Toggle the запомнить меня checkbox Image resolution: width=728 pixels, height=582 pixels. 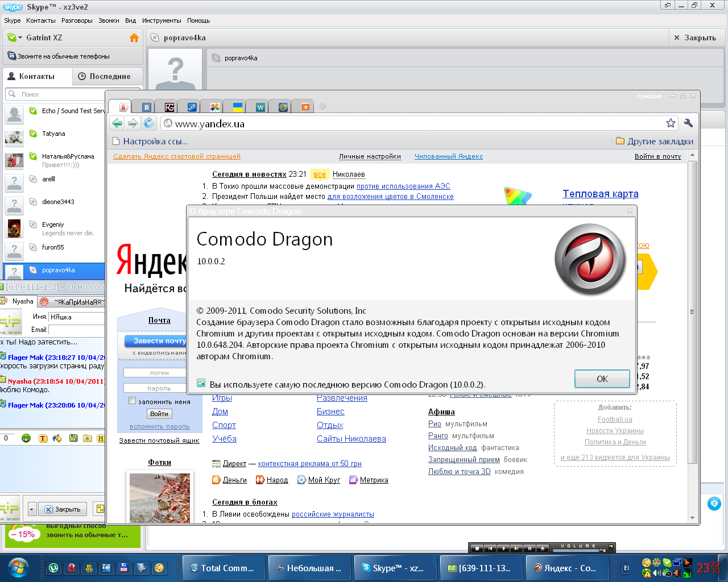tap(133, 401)
